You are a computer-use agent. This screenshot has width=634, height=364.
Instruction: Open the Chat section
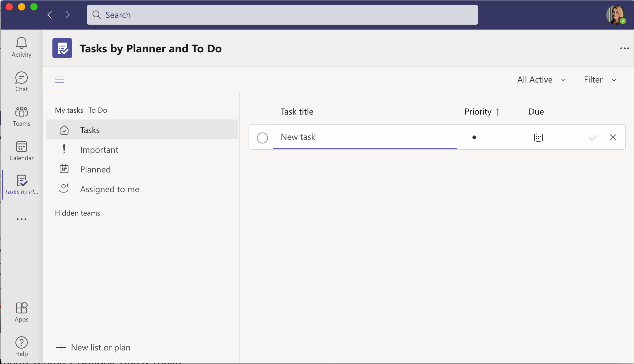pos(22,82)
